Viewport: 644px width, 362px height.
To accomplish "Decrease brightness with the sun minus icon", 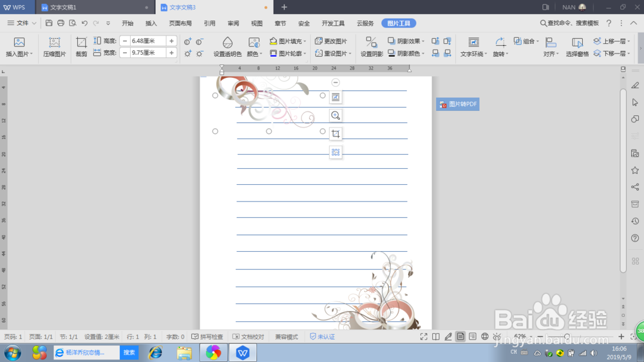I will [x=200, y=53].
